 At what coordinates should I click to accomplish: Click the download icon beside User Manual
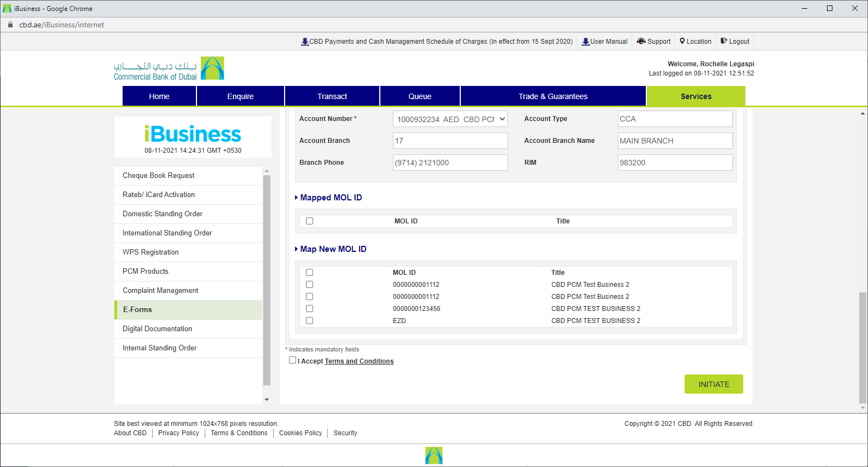coord(586,42)
